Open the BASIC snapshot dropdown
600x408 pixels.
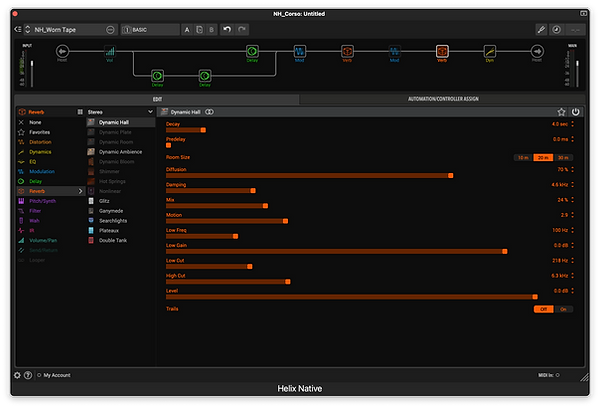(x=150, y=29)
